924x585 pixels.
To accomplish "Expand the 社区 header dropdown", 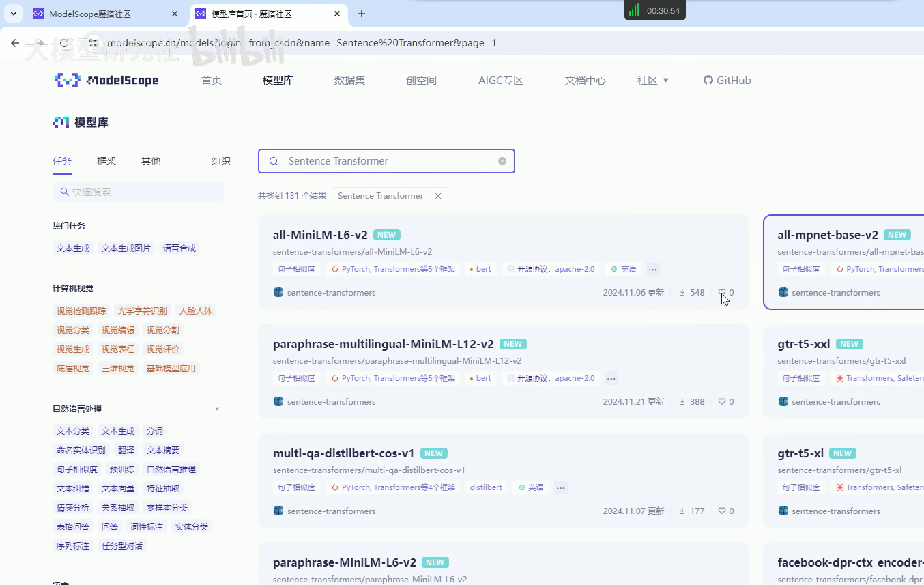I will (653, 80).
